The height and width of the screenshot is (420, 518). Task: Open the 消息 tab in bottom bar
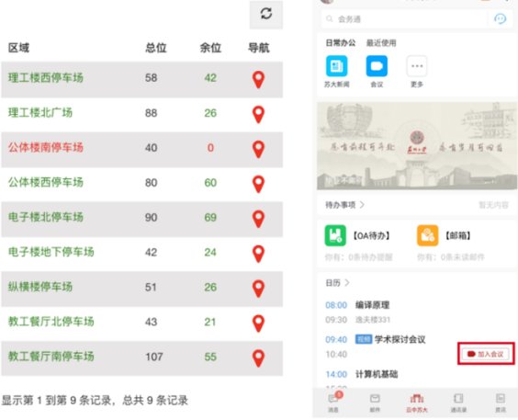[x=333, y=403]
